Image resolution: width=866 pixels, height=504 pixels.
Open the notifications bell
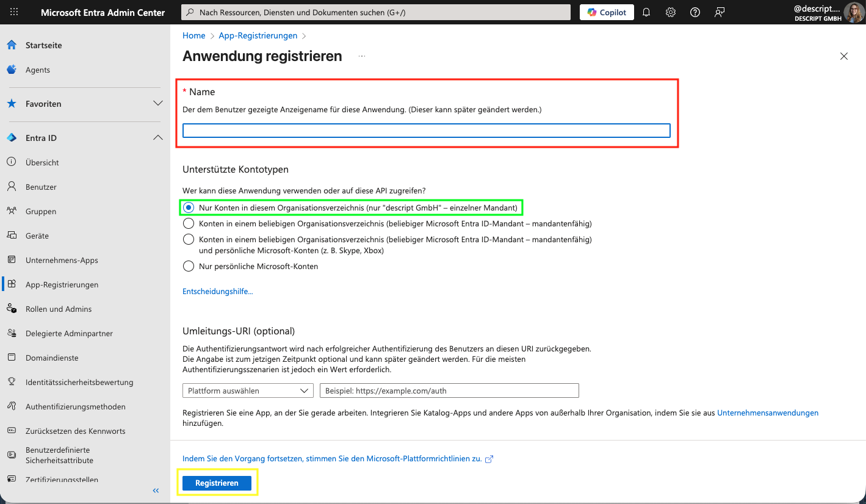(x=646, y=12)
